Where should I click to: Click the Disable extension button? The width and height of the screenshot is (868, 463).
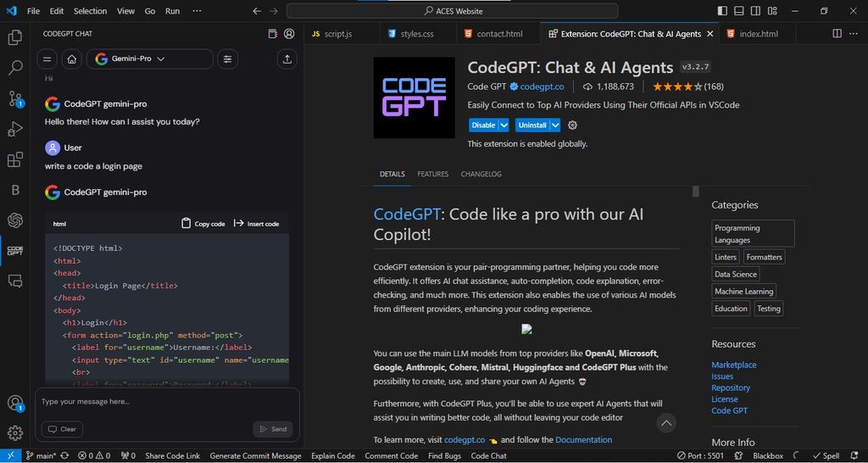(x=483, y=126)
